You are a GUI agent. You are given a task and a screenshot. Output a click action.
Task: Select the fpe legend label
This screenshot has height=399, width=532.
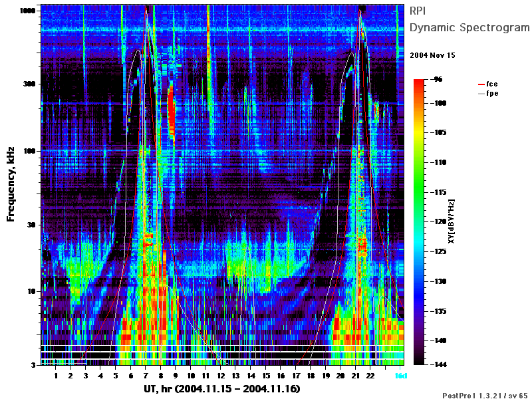(x=492, y=94)
